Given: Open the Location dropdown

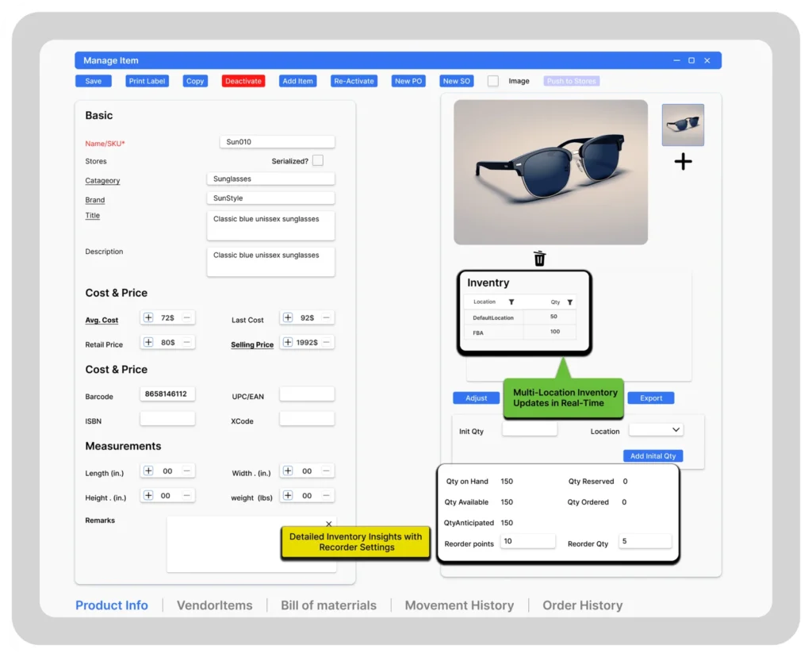Looking at the screenshot, I should coord(656,429).
